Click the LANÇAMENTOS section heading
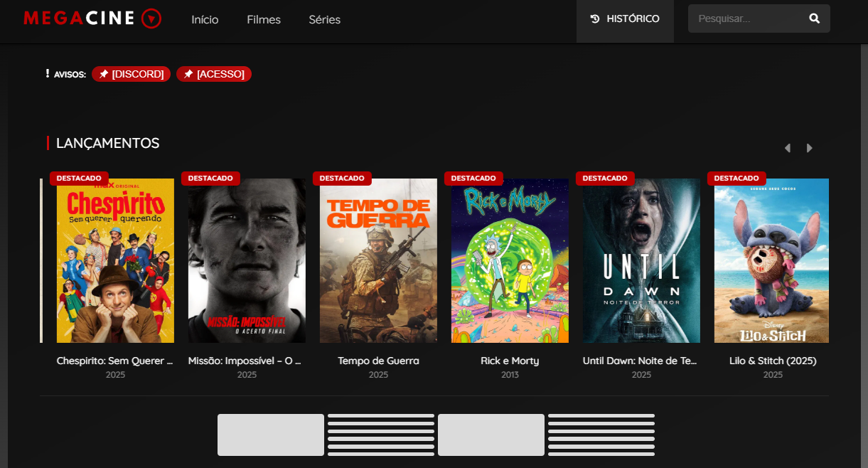868x468 pixels. point(107,143)
